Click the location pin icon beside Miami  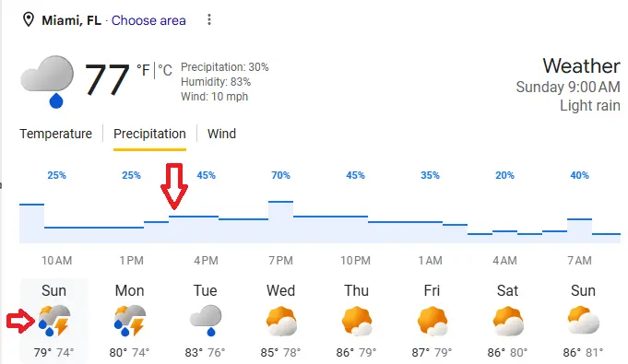click(28, 19)
